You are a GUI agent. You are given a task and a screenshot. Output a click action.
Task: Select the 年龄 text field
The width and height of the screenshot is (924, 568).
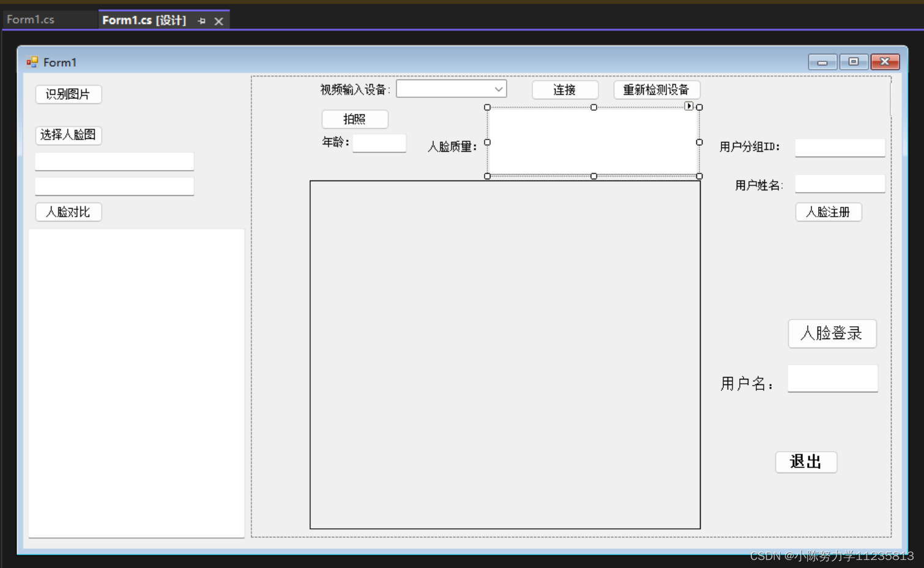pyautogui.click(x=379, y=143)
